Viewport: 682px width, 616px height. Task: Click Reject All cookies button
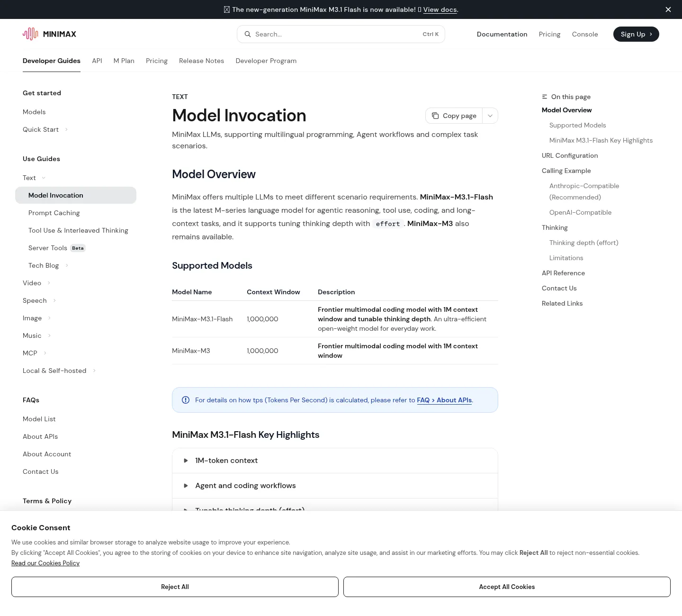pos(175,587)
